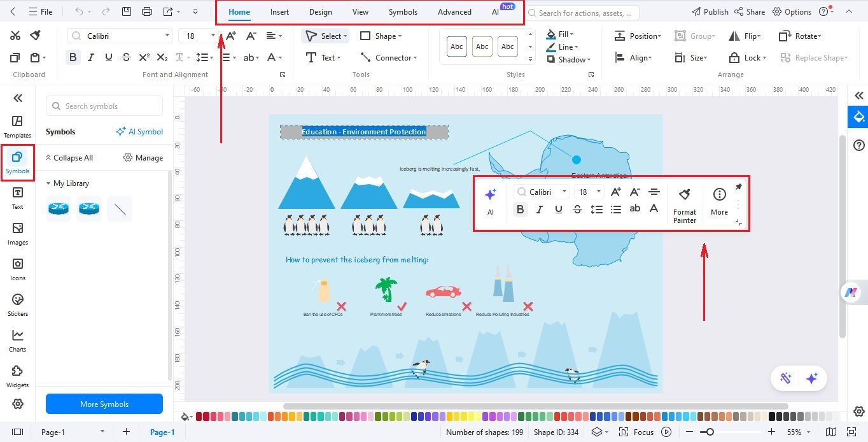Switch to the Design tab
Viewport: 868px width, 442px height.
coord(320,11)
